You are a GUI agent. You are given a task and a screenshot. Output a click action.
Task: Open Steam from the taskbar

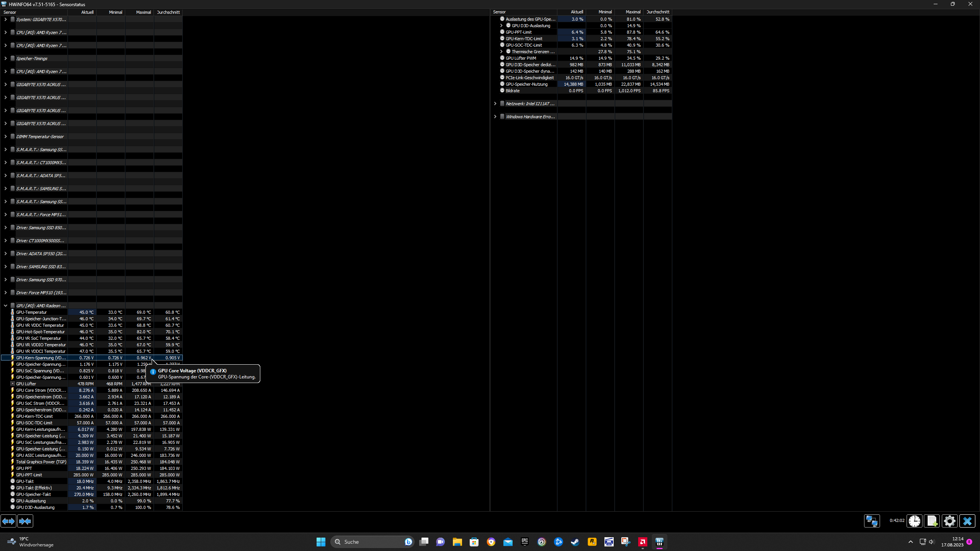(x=575, y=542)
